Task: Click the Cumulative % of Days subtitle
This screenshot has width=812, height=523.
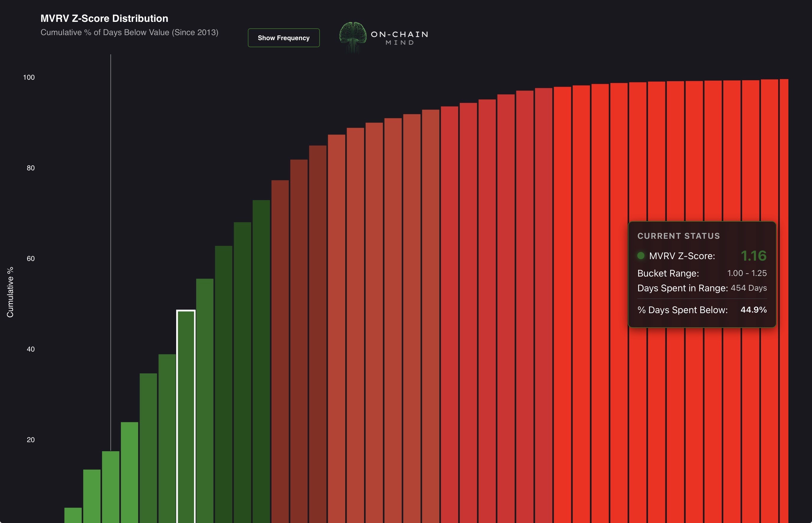Action: pos(129,32)
